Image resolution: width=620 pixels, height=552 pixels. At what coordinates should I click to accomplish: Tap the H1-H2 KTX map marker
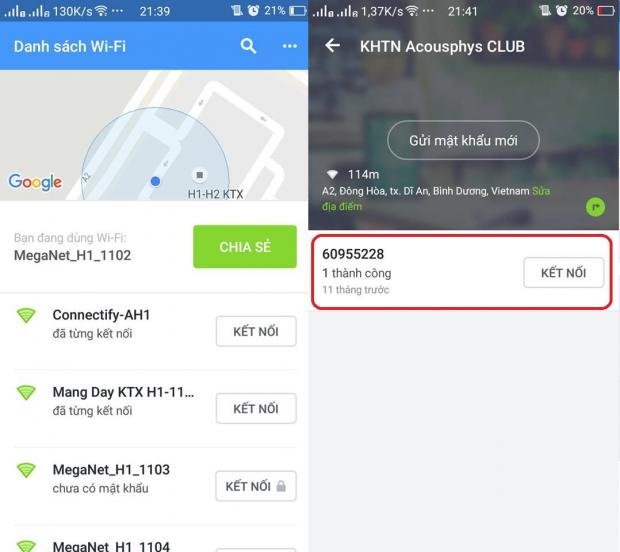tap(200, 175)
